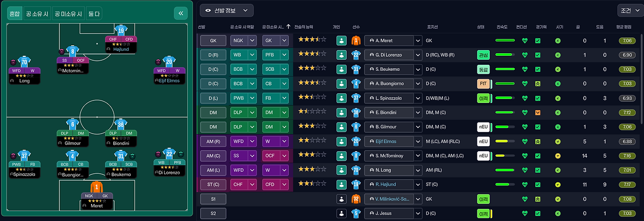Click Meret familiarity progress bar
The height and width of the screenshot is (221, 644).
(x=505, y=41)
